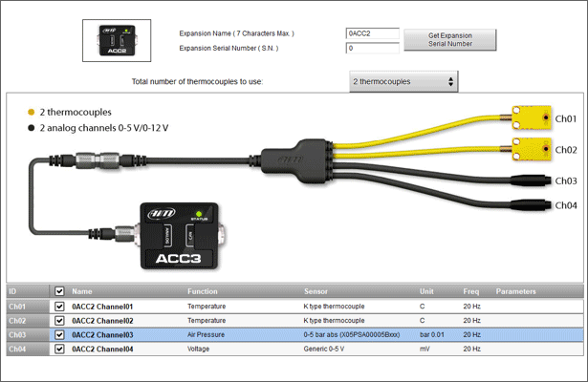The height and width of the screenshot is (382, 588).
Task: Click the Sensor column header
Action: (x=316, y=291)
